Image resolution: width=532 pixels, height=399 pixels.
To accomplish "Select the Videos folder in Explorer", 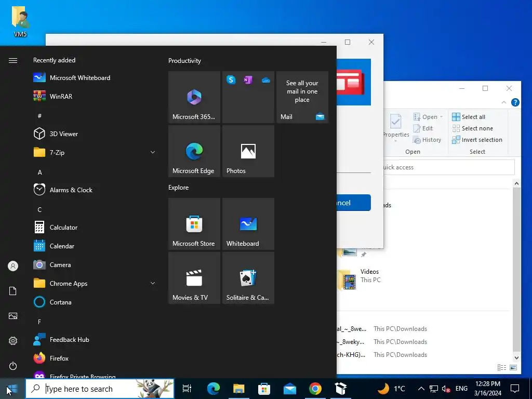I will [x=360, y=280].
